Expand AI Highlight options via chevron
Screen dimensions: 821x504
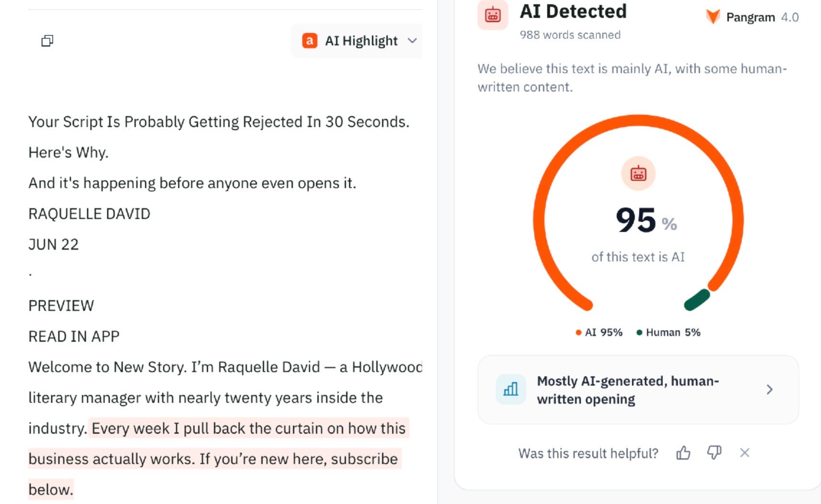point(412,41)
